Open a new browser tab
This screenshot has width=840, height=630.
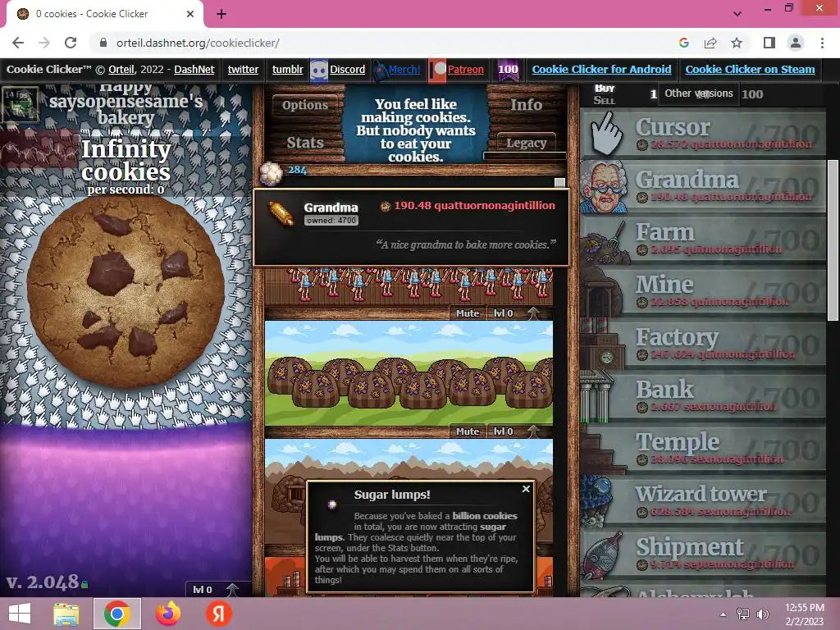coord(221,14)
